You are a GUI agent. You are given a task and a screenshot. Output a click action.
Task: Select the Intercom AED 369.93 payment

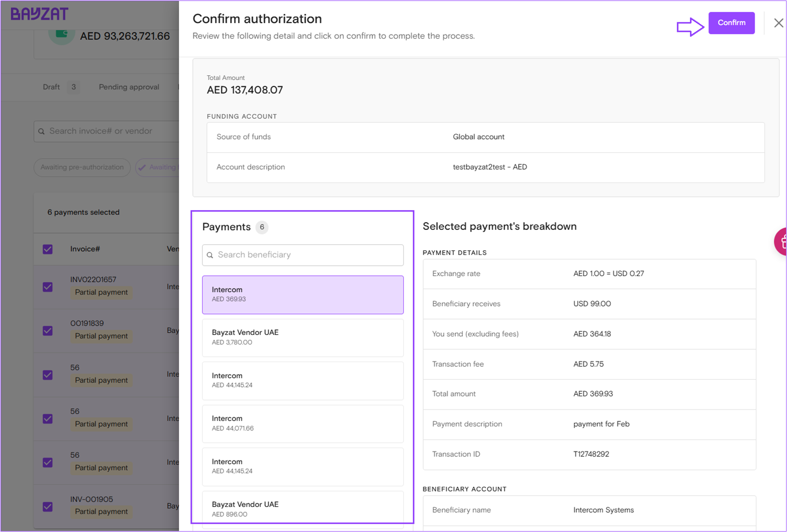tap(303, 295)
